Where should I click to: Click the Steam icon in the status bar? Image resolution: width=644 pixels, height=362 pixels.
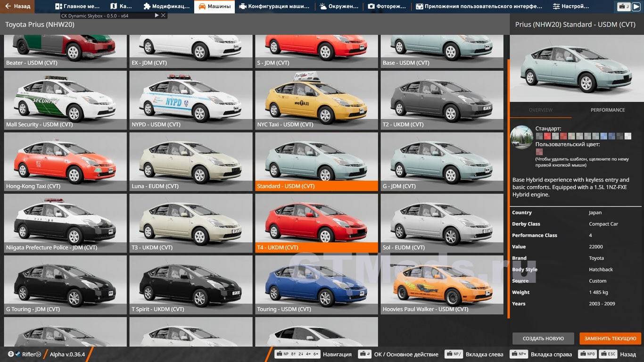coord(17,354)
